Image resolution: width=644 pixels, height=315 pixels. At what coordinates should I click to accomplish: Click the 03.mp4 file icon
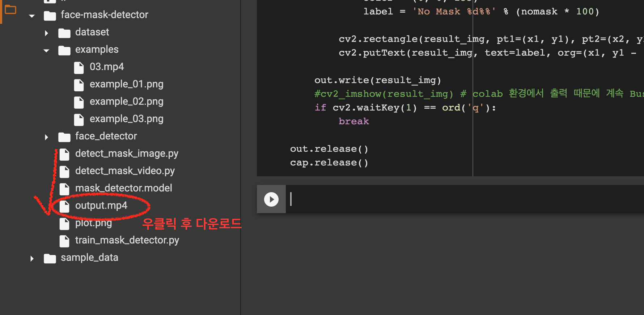point(79,68)
